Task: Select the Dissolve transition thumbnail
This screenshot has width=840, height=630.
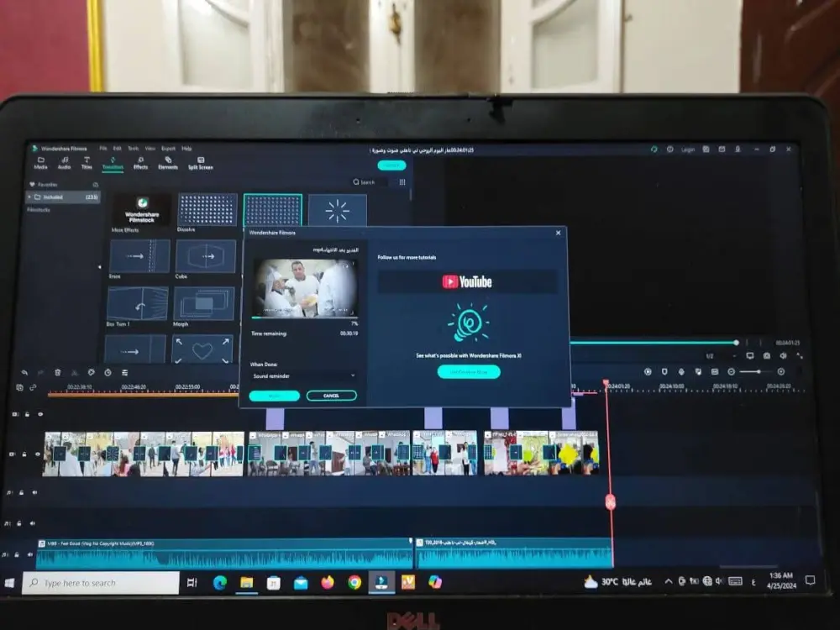Action: point(207,209)
